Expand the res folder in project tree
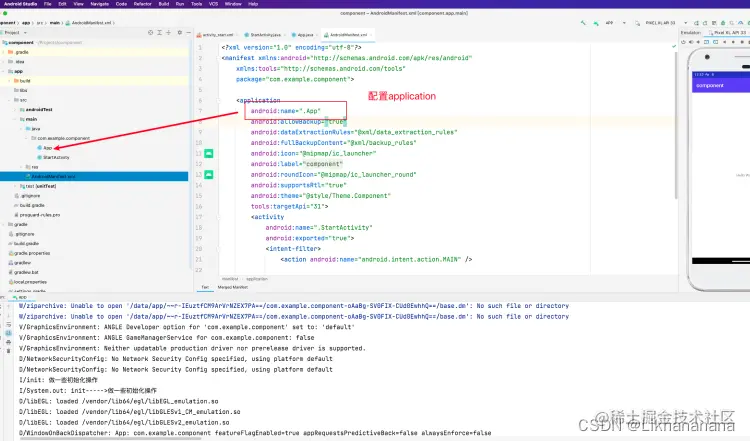750x441 pixels. pos(22,167)
